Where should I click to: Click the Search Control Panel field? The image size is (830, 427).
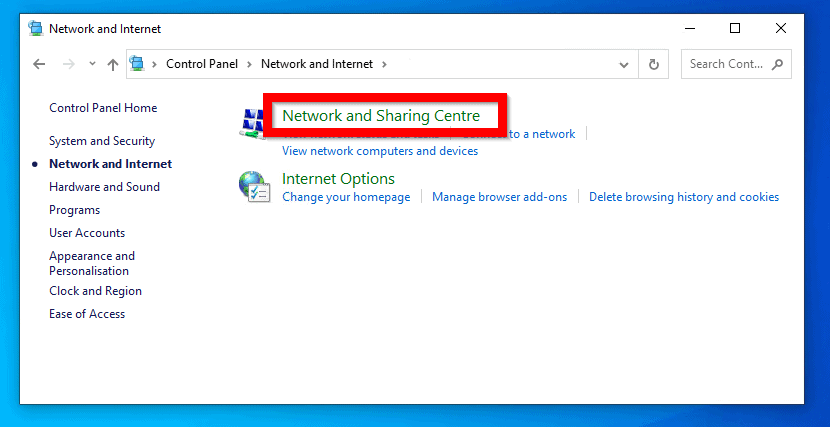pyautogui.click(x=726, y=64)
